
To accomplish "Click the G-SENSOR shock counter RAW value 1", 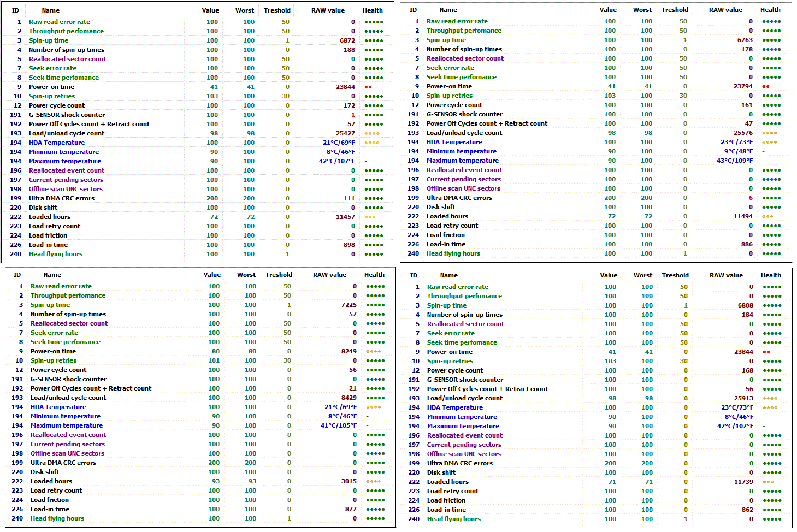I will (x=353, y=115).
